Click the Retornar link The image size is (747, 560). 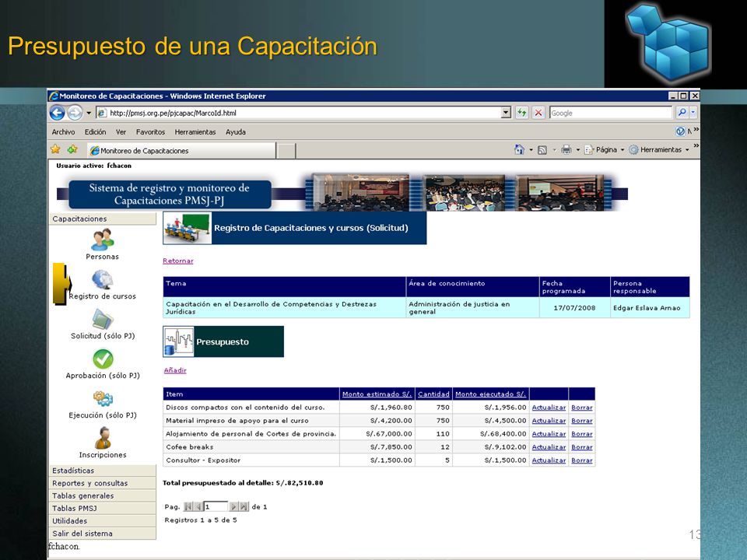(178, 261)
